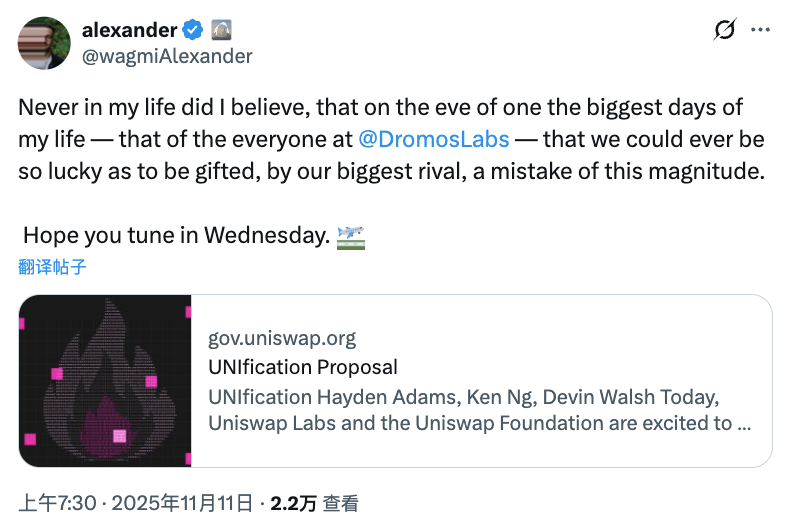Click the card description mentioning Hayden Adams
Viewport: 794px width, 532px height.
tap(480, 409)
